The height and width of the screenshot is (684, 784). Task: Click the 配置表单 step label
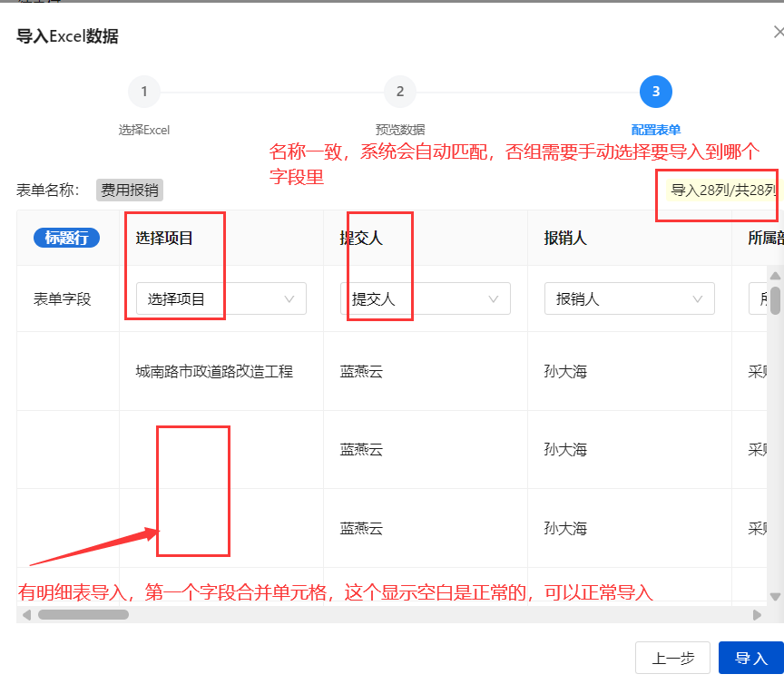[x=656, y=130]
